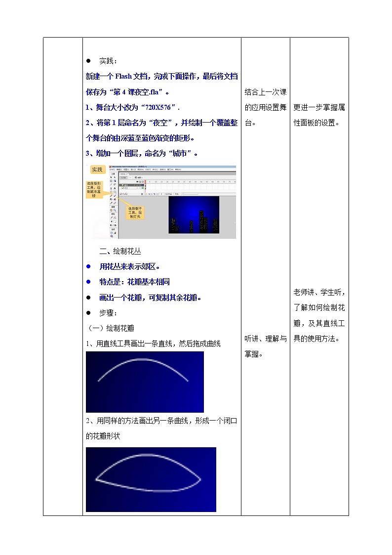This screenshot has height=555, width=392.
Task: Select the step '1、舞台大小改为“720X576”'
Action: coord(132,107)
